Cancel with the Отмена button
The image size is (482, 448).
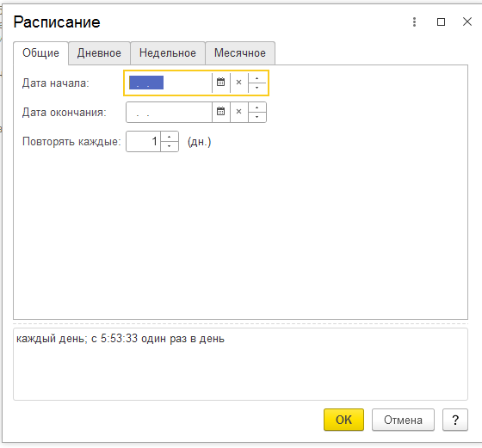[403, 420]
